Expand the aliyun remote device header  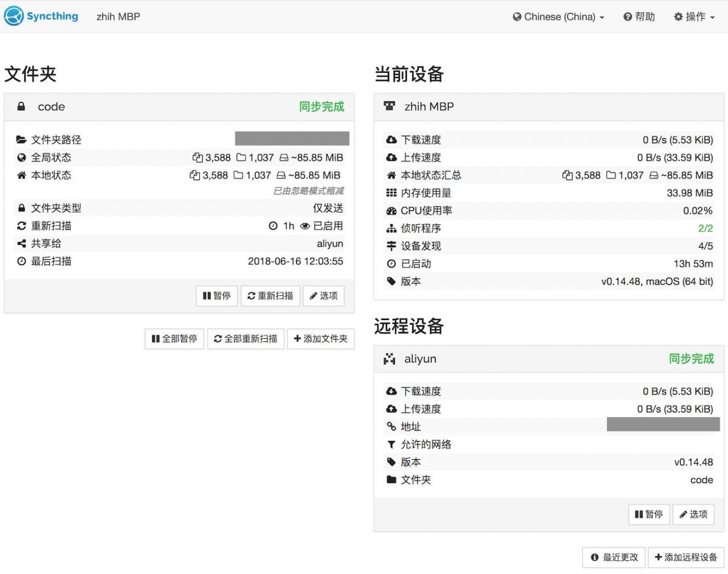549,359
